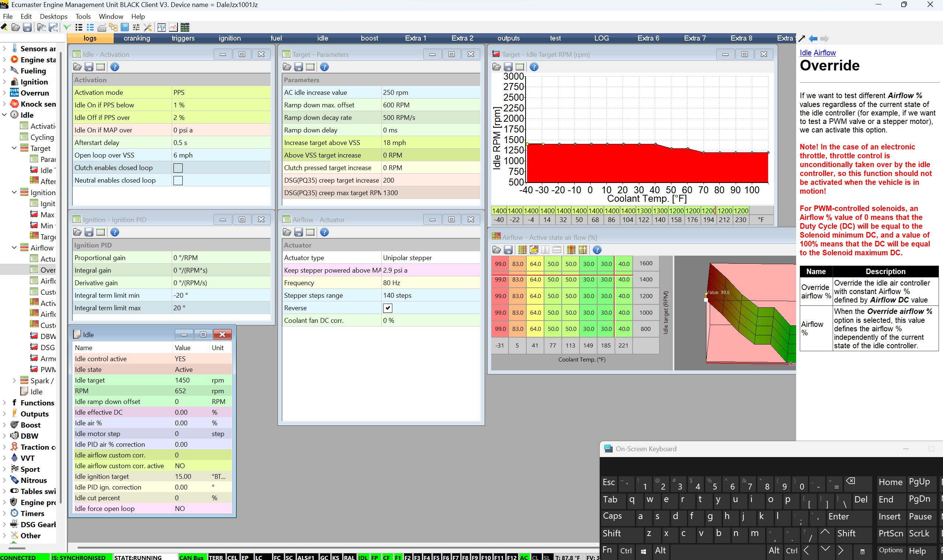
Task: Toggle Clutch enables closed loop checkbox
Action: click(178, 168)
